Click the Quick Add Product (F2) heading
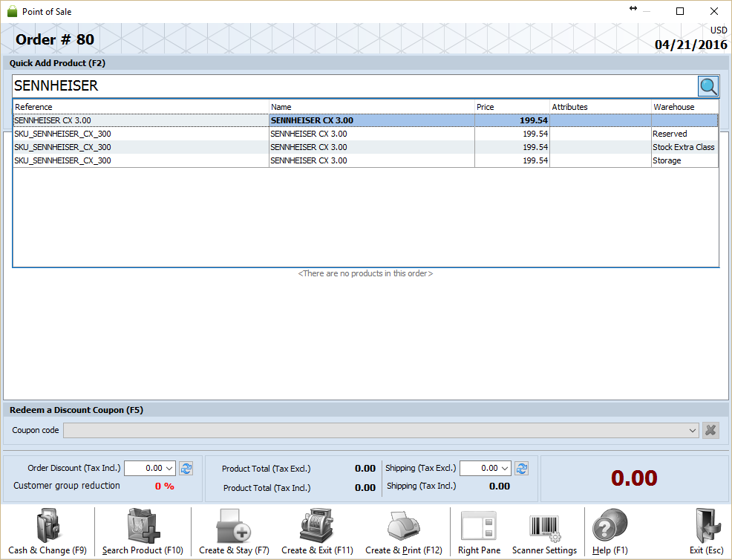The height and width of the screenshot is (560, 732). 57,63
